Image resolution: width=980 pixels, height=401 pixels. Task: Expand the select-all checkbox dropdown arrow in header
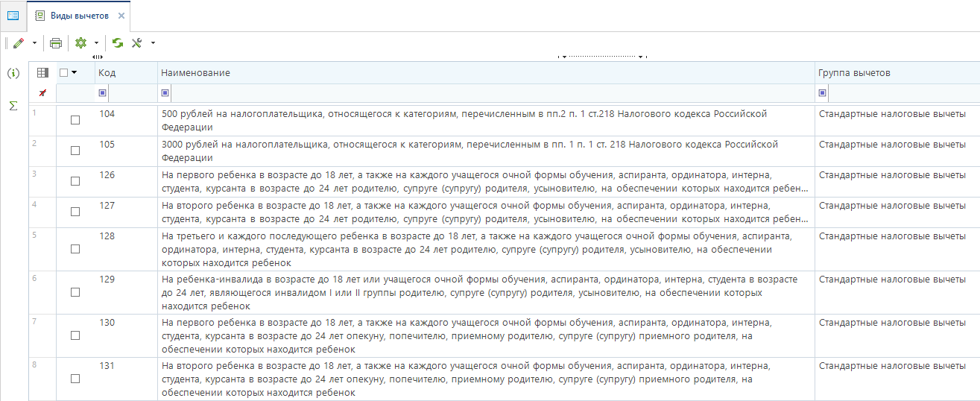click(75, 73)
